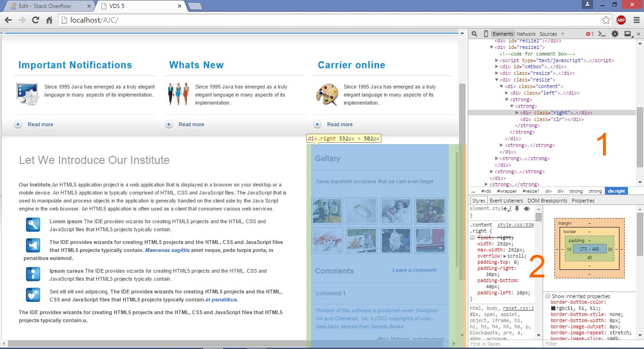Open the Properties sidebar tab
644x349 pixels.
point(583,201)
